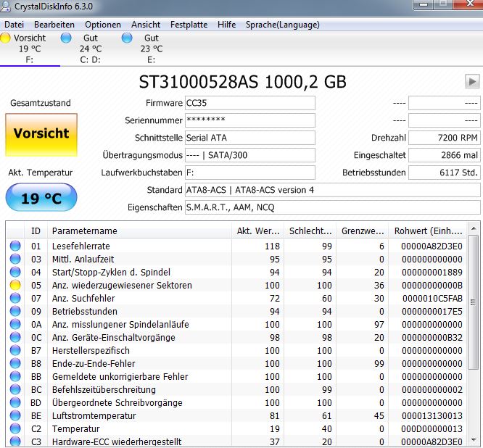483x448 pixels.
Task: Click status icon of Befehlszeitüberschreitung row
Action: pos(15,389)
